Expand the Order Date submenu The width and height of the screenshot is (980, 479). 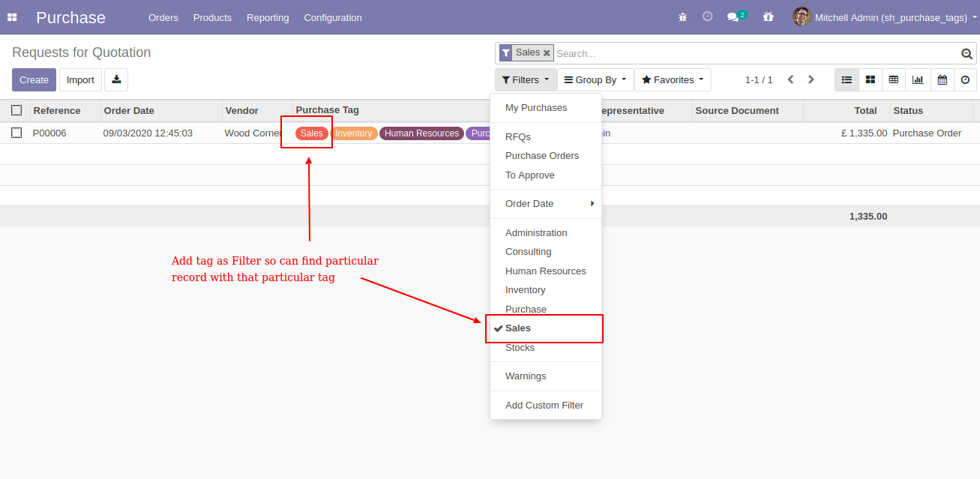click(x=546, y=204)
